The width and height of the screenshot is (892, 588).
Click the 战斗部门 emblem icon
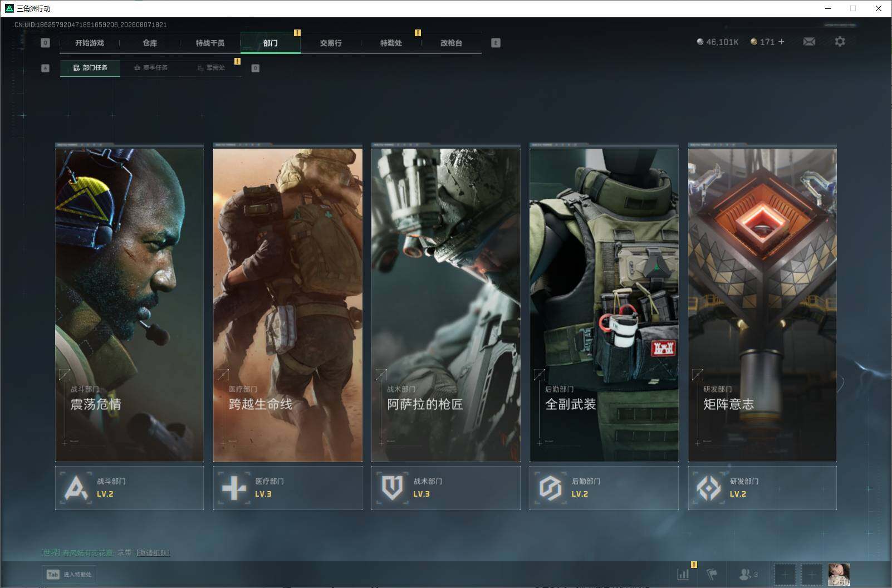pyautogui.click(x=76, y=488)
